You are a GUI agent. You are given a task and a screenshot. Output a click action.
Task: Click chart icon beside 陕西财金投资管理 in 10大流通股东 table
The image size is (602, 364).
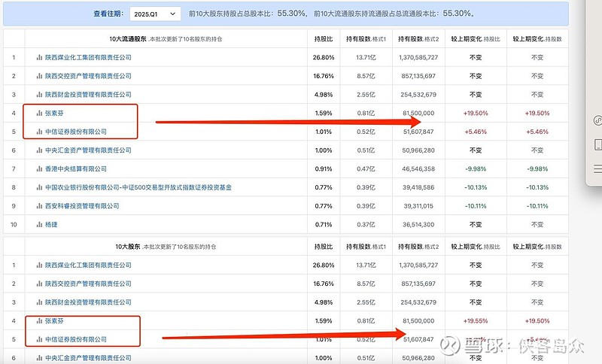[x=39, y=94]
